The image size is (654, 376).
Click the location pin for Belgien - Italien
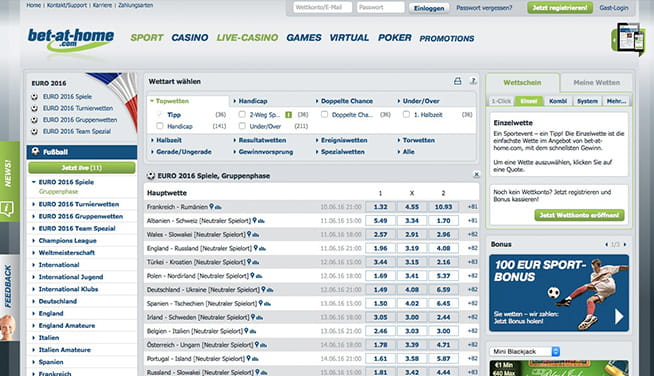(x=246, y=331)
